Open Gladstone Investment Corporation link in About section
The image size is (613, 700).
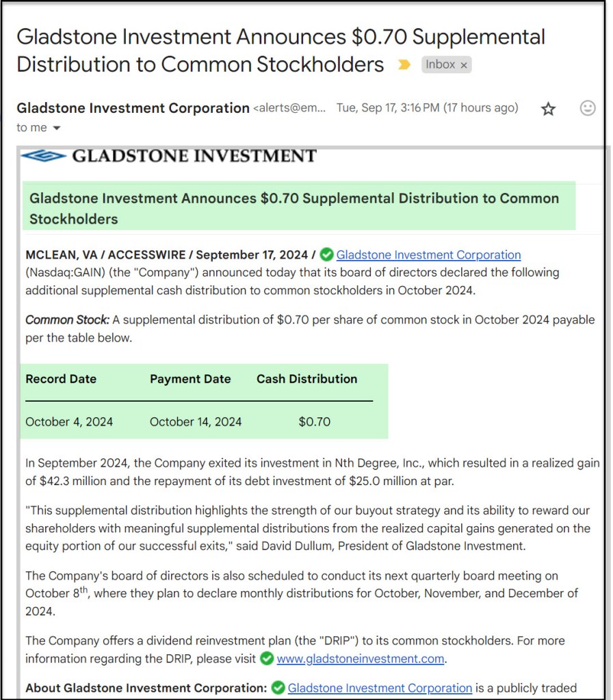coord(380,688)
